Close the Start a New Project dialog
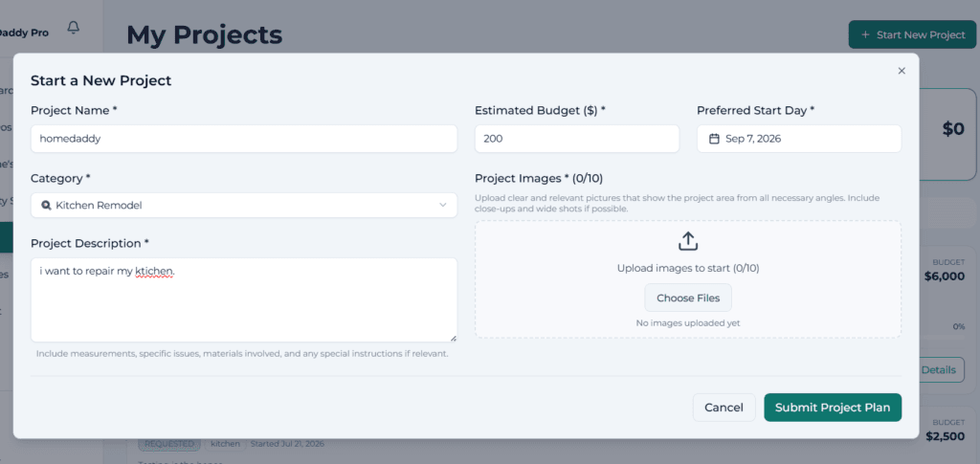This screenshot has width=980, height=464. [902, 71]
